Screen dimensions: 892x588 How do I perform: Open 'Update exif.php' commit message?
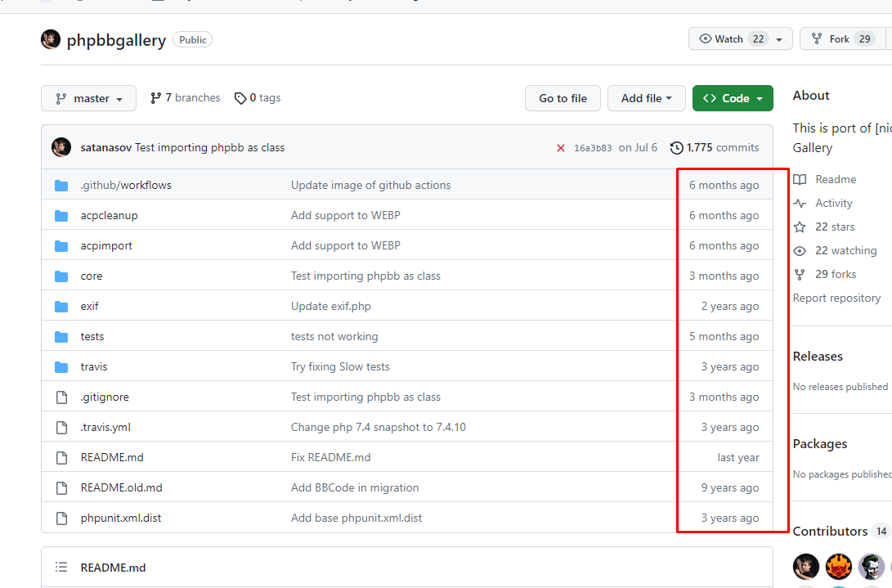pos(330,306)
